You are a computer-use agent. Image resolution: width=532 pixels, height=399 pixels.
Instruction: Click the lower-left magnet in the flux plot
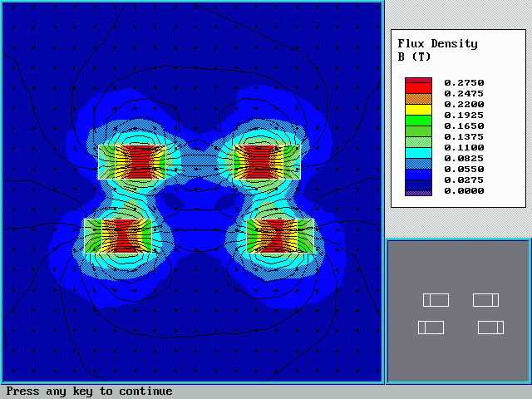tap(118, 236)
